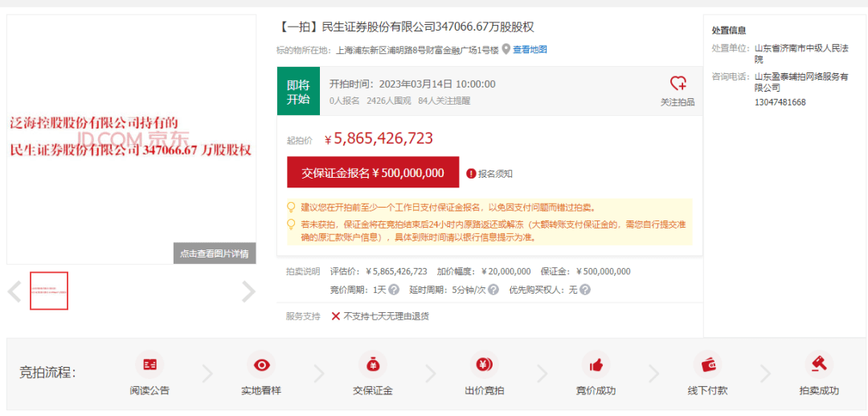The width and height of the screenshot is (868, 416).
Task: Click the map pin icon beside the address
Action: (x=506, y=50)
